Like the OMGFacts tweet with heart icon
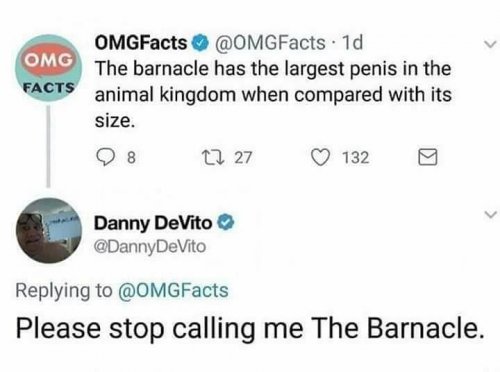The height and width of the screenshot is (372, 500). coord(320,157)
